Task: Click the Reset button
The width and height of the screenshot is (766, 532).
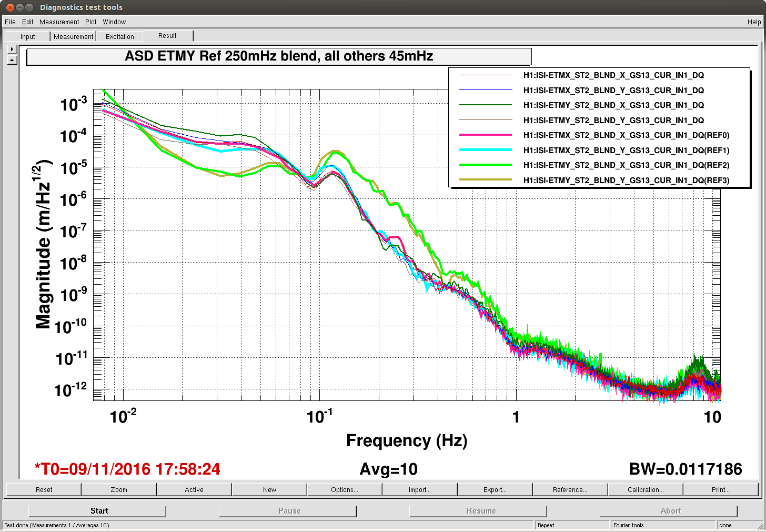Action: [x=44, y=489]
